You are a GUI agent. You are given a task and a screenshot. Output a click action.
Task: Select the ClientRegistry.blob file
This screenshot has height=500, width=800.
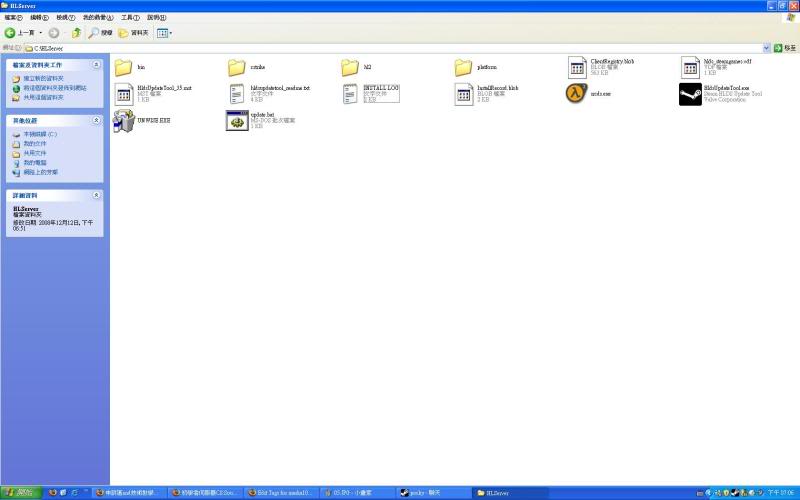coord(578,68)
